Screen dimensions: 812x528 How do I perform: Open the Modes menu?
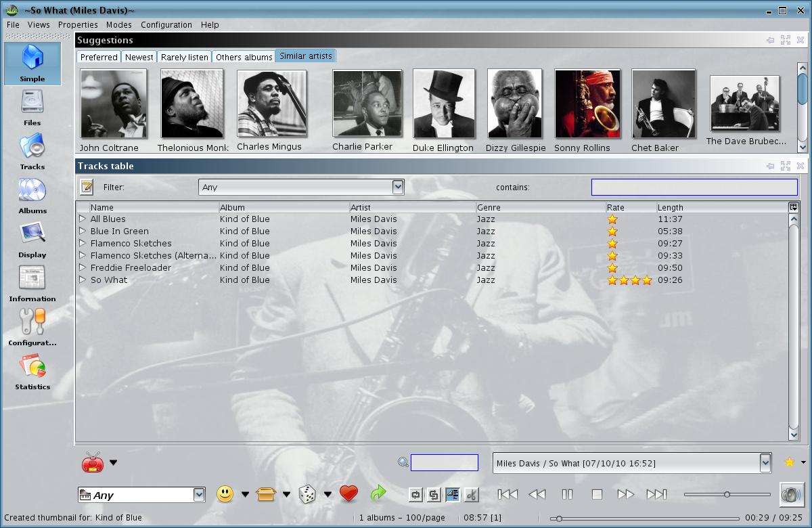tap(119, 24)
